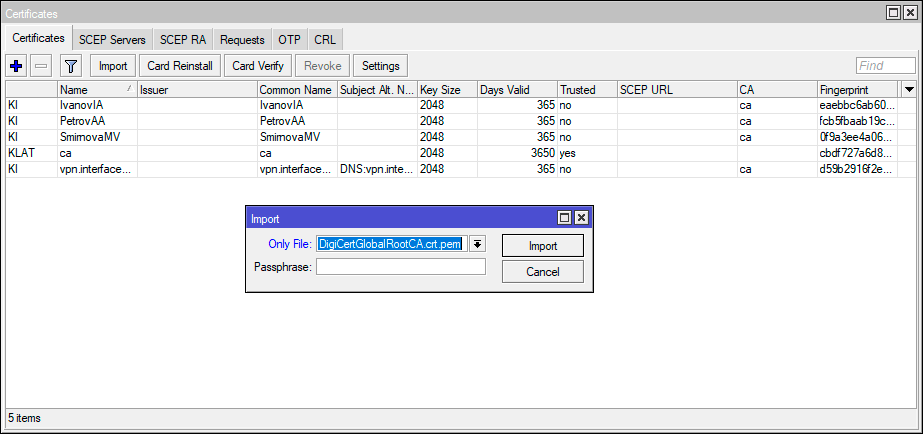Focus the Find search box
Image resolution: width=923 pixels, height=434 pixels.
coord(885,66)
